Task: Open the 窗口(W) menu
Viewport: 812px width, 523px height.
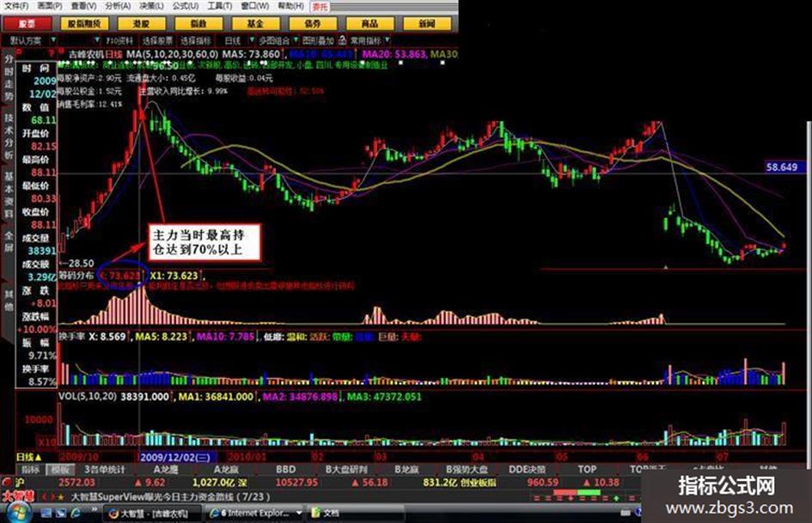Action: (x=255, y=6)
